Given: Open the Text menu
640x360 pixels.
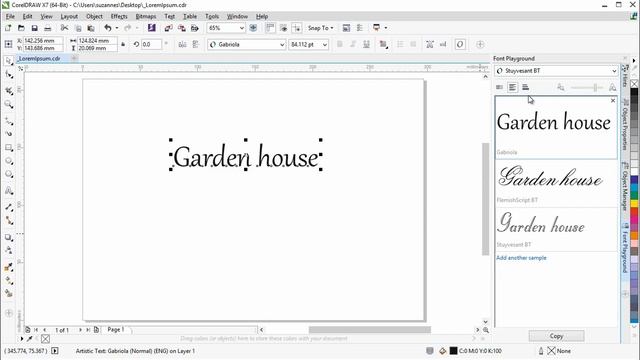Looking at the screenshot, I should (169, 16).
